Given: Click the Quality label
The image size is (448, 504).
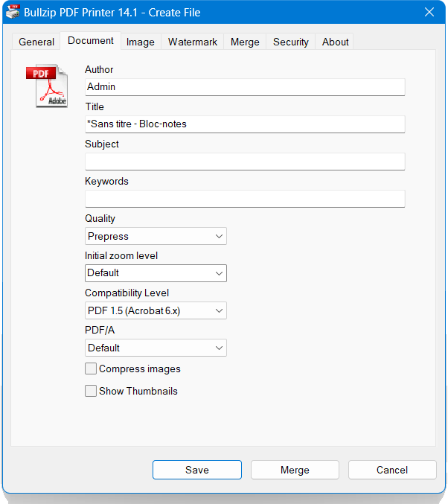Looking at the screenshot, I should (x=100, y=219).
